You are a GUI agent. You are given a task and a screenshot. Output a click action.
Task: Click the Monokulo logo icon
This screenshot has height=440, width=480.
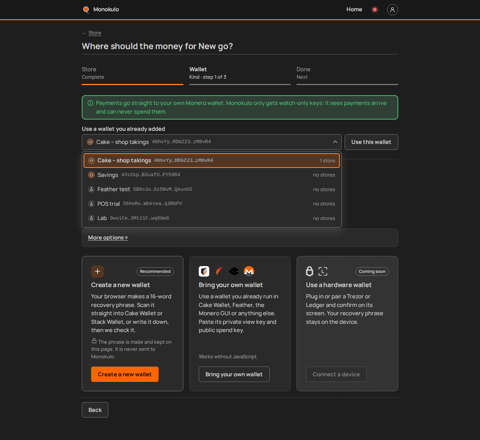86,9
